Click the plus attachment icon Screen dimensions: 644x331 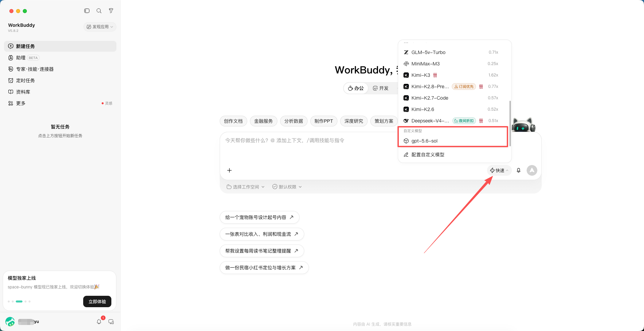229,170
